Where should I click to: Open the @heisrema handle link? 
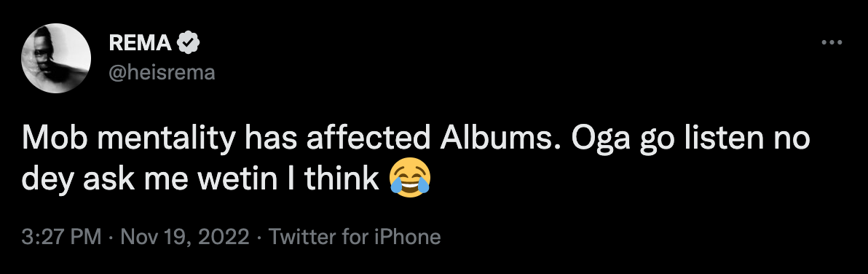162,73
